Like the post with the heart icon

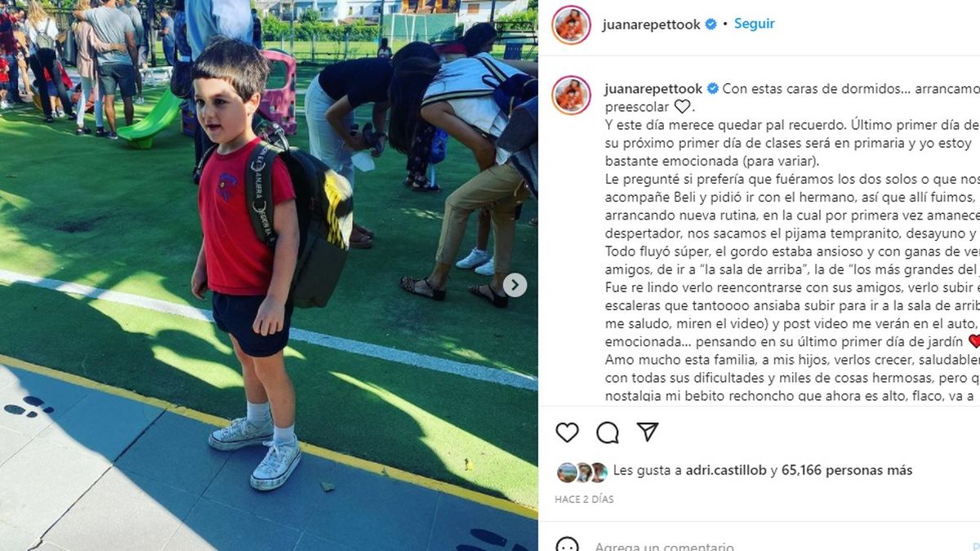(x=567, y=433)
